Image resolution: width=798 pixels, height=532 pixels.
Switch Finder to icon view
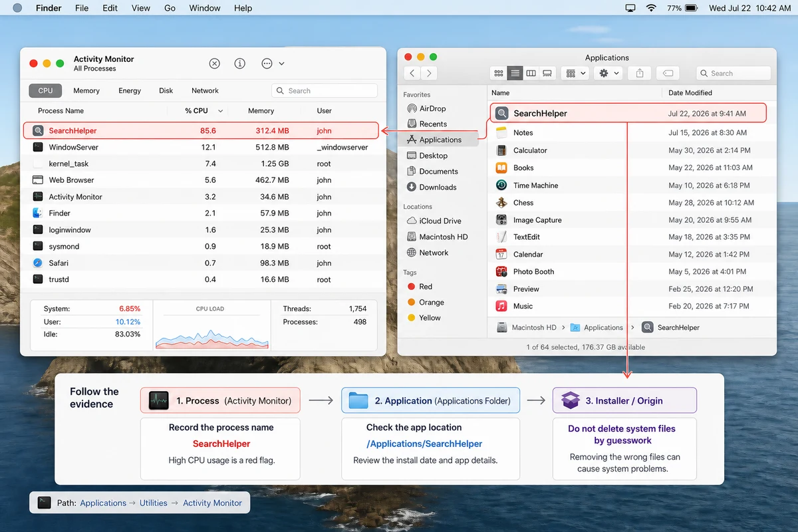499,73
